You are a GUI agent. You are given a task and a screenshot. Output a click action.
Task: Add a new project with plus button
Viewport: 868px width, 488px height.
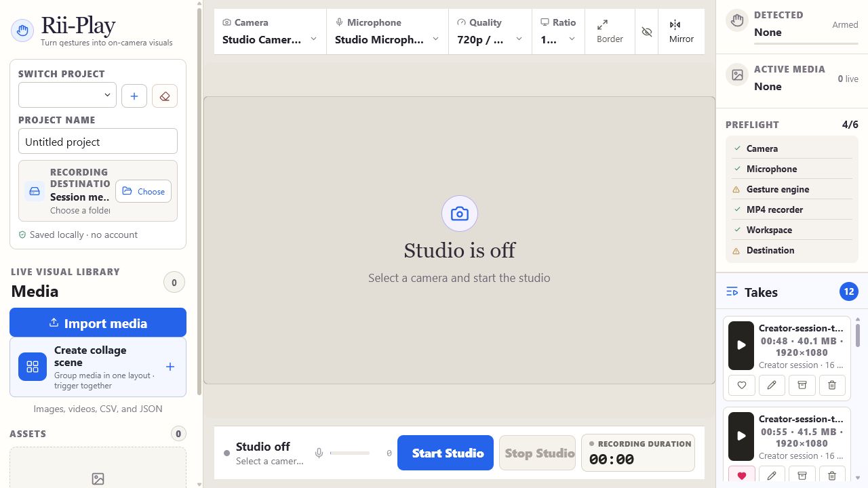(x=134, y=96)
